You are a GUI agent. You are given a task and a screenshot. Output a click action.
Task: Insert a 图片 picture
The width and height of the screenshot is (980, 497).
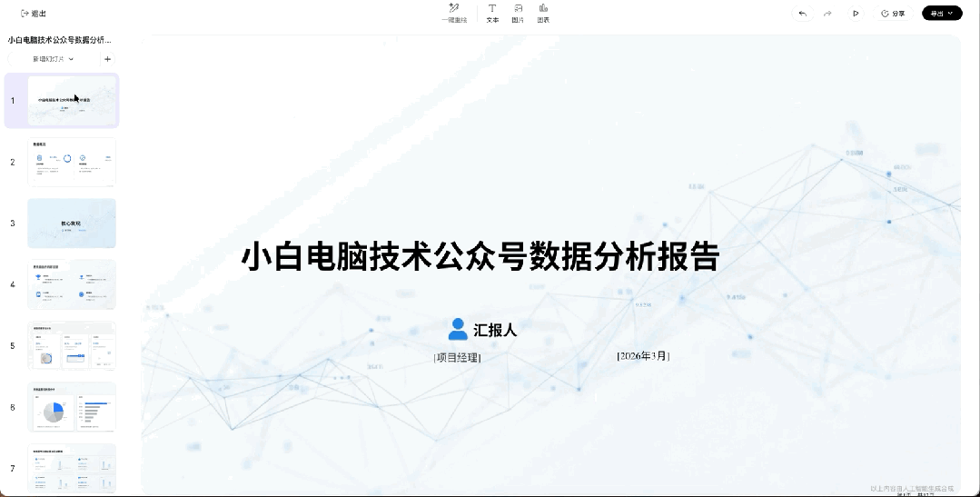[518, 13]
